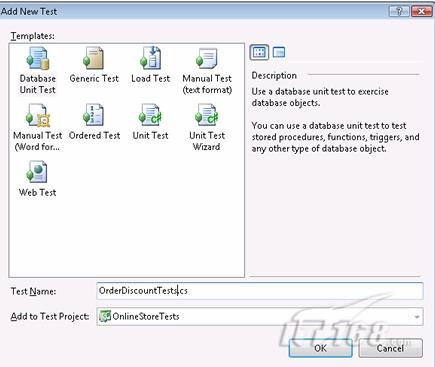Select the Ordered Test template icon
The width and height of the screenshot is (435, 367).
point(94,115)
